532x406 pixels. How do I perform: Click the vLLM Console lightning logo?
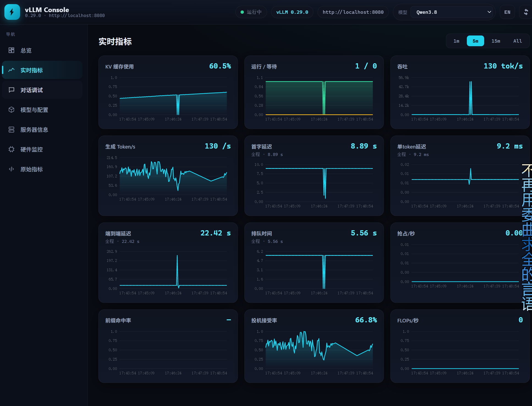point(12,12)
